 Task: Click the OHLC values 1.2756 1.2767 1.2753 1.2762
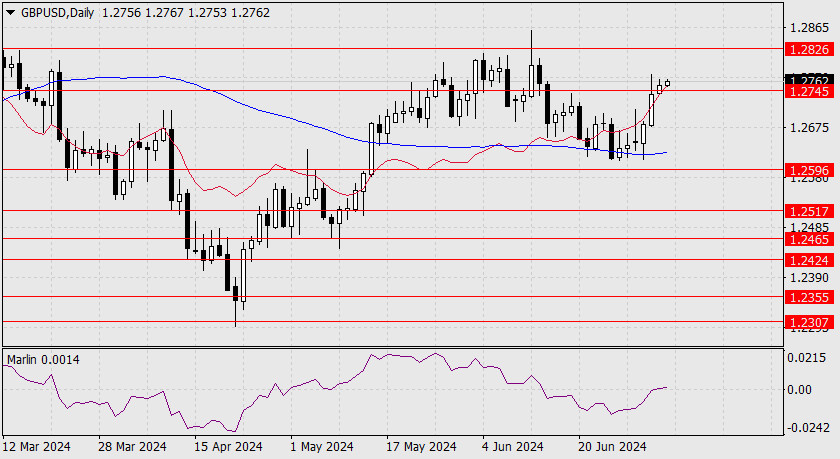[x=186, y=12]
